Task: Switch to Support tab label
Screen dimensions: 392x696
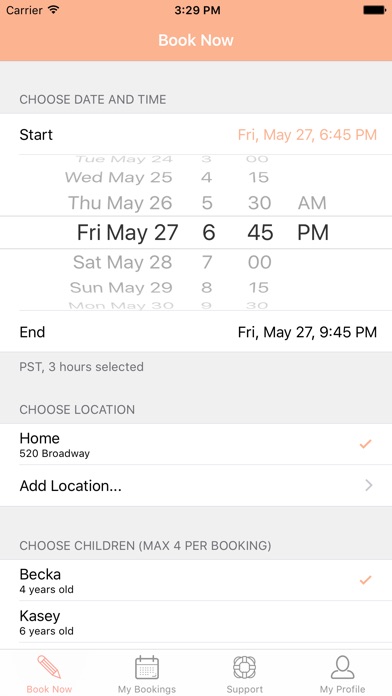Action: click(245, 689)
